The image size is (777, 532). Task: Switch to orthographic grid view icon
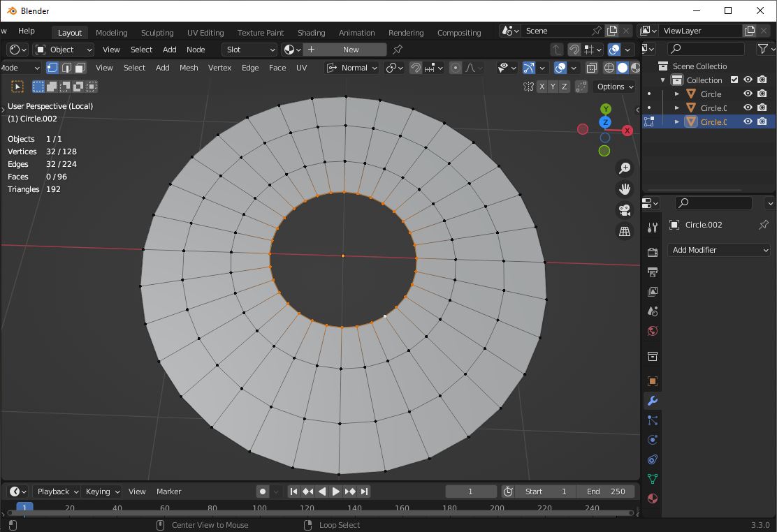click(625, 231)
